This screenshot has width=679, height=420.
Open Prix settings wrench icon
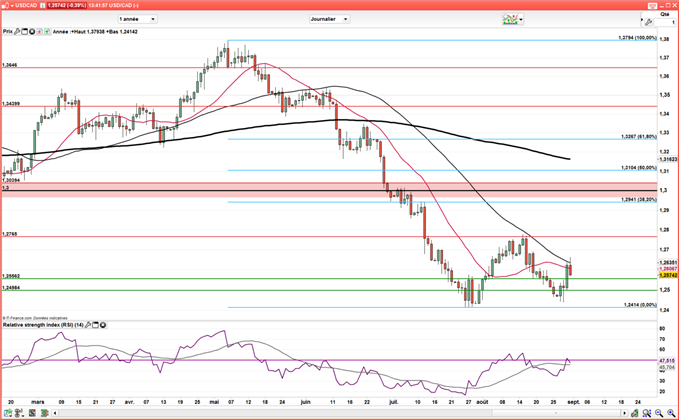tap(17, 32)
